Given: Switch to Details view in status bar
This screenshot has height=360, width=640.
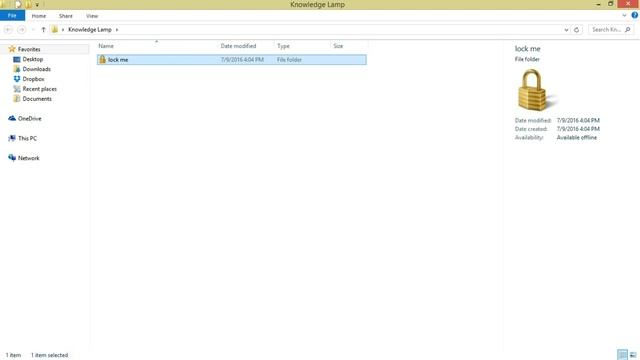Looking at the screenshot, I should coord(622,355).
